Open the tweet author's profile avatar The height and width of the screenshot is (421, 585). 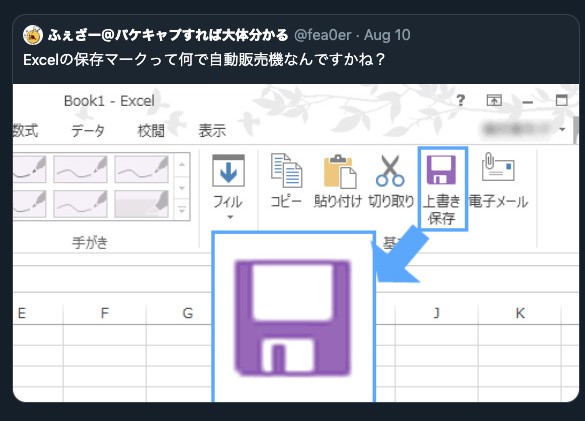[x=33, y=35]
